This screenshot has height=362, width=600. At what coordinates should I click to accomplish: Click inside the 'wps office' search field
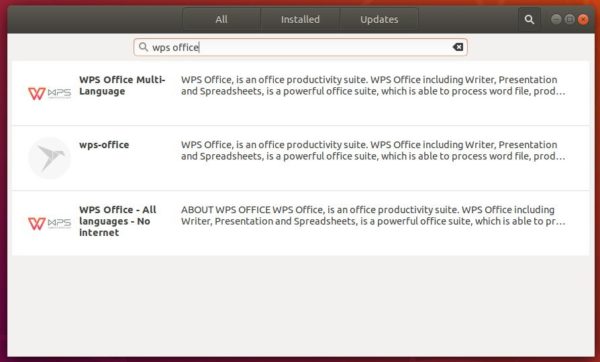coord(300,47)
